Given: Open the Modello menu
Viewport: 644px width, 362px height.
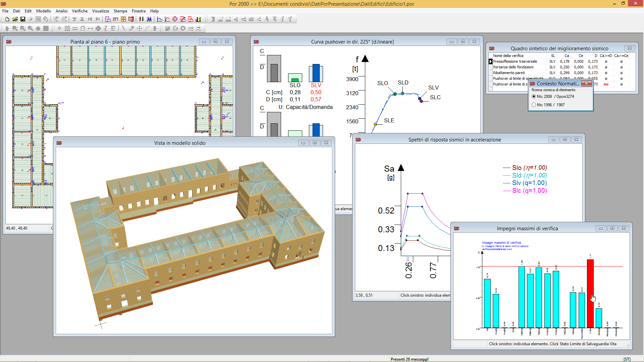Looking at the screenshot, I should (43, 11).
